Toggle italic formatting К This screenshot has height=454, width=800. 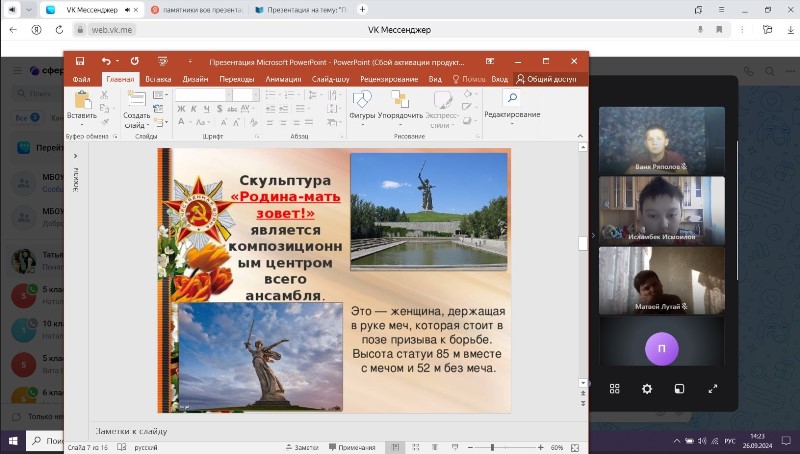[193, 109]
